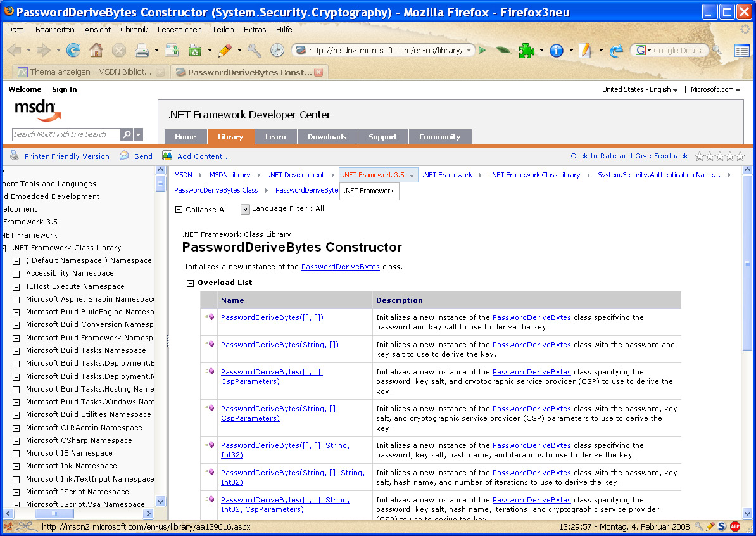
Task: Open a new tab via toolbar icon
Action: point(172,50)
